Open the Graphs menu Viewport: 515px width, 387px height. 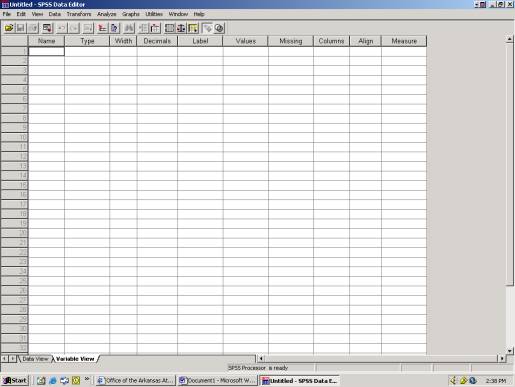pos(131,14)
